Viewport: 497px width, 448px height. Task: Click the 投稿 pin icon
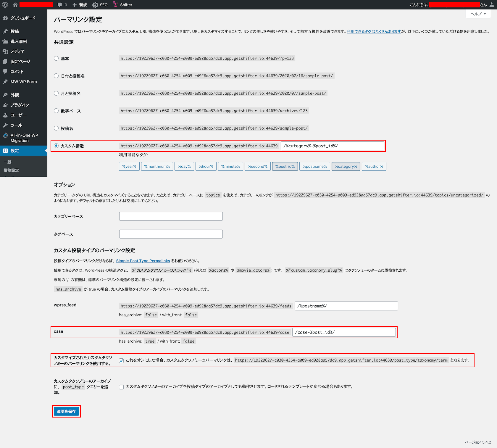pyautogui.click(x=5, y=31)
